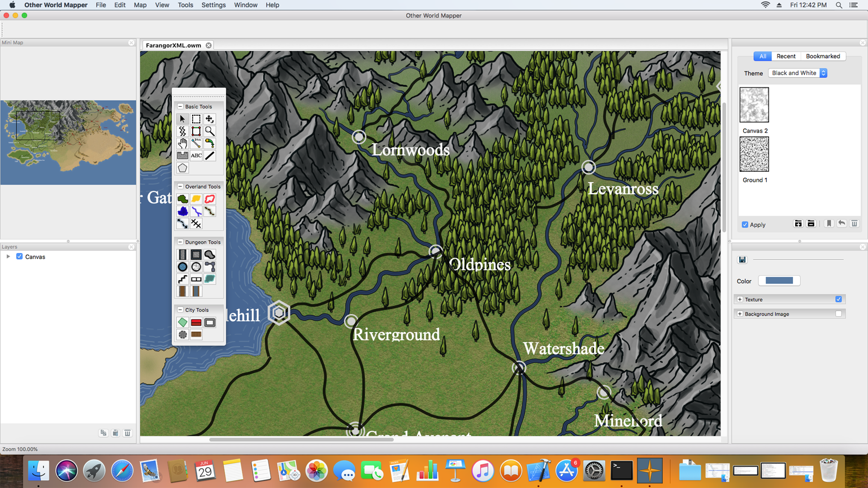
Task: Switch to the Bookmarked tab
Action: (822, 56)
